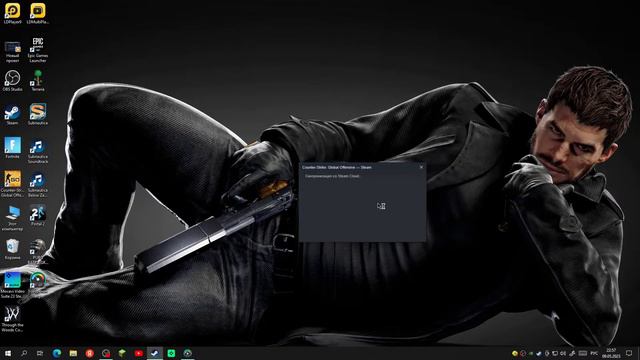Open the volume control in system tray
Viewport: 640px width, 360px height.
click(563, 353)
